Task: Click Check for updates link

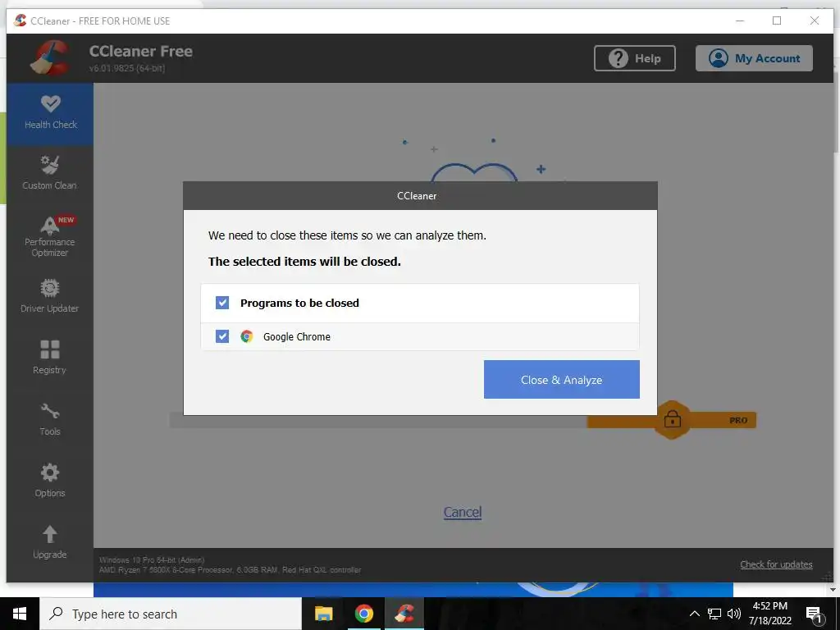Action: point(776,564)
